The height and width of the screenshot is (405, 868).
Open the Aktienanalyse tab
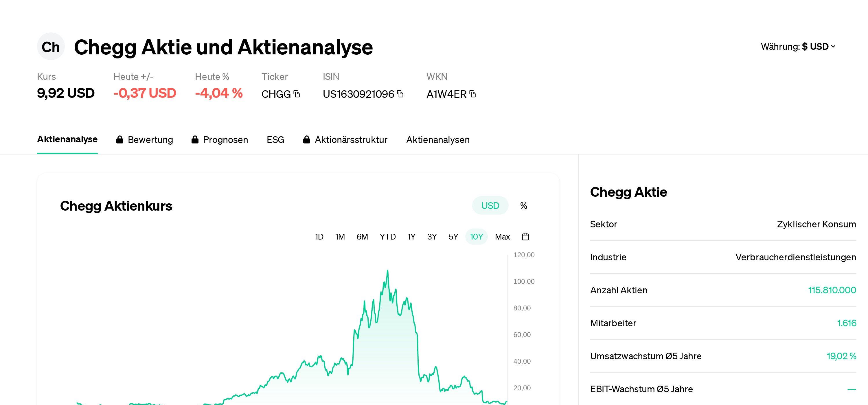67,139
